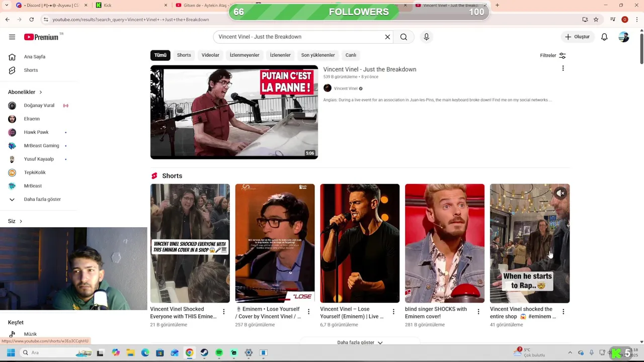The height and width of the screenshot is (362, 644).
Task: Bookmark this page with star icon
Action: [x=596, y=19]
